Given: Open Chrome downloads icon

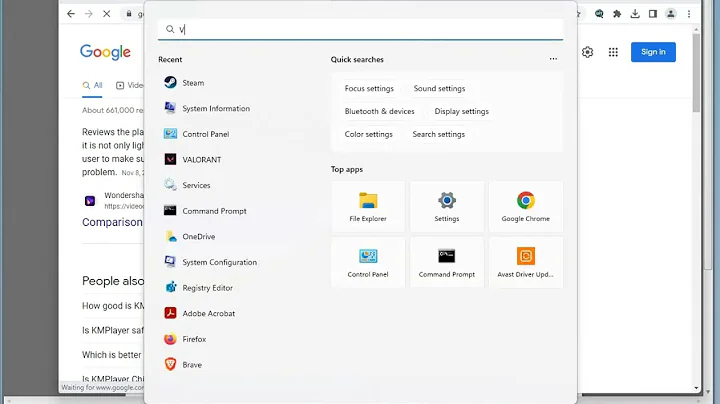Looking at the screenshot, I should pyautogui.click(x=635, y=14).
